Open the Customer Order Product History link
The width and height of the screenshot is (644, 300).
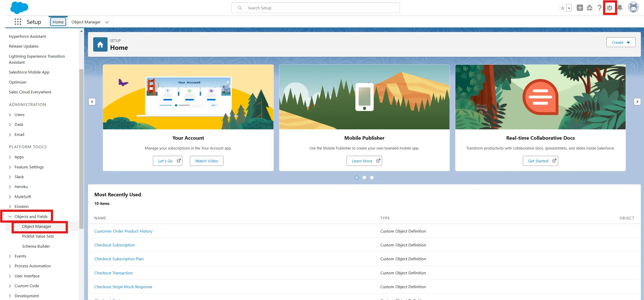pyautogui.click(x=123, y=231)
